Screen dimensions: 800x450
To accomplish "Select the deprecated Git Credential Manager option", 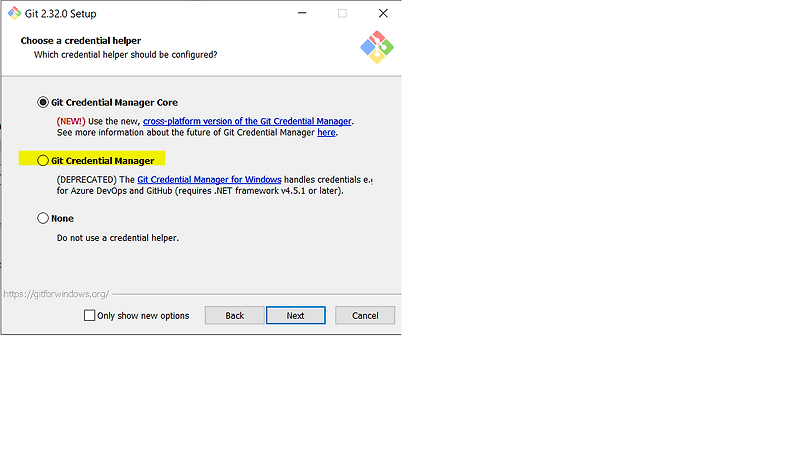I will pyautogui.click(x=43, y=161).
